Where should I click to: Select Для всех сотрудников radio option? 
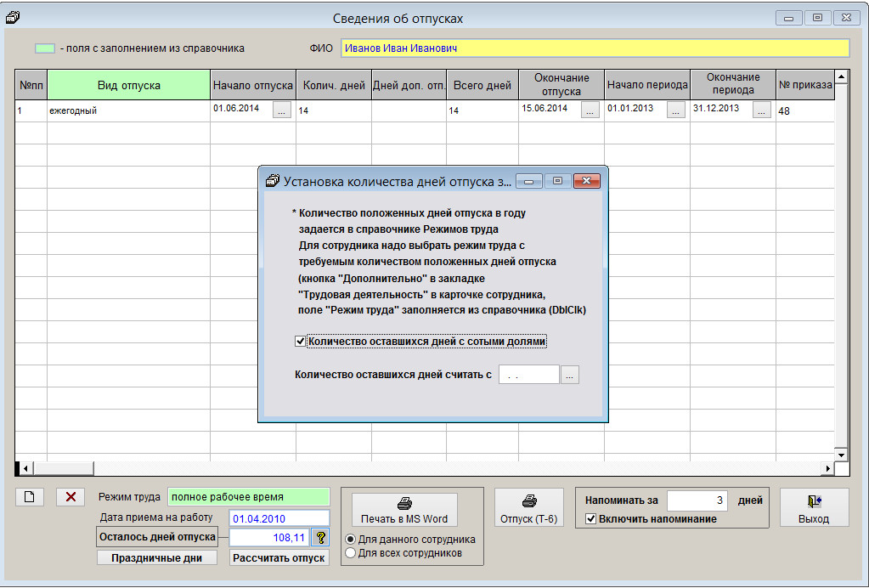tap(350, 553)
